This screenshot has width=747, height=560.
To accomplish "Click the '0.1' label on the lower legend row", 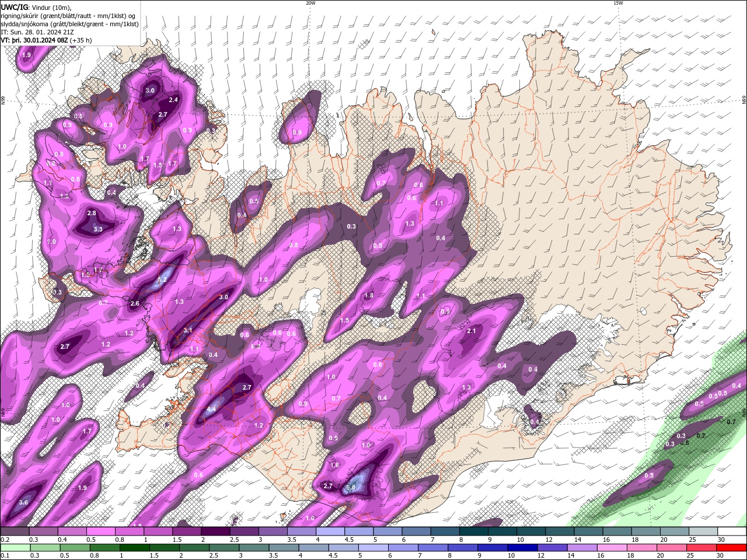I will pos(5,556).
